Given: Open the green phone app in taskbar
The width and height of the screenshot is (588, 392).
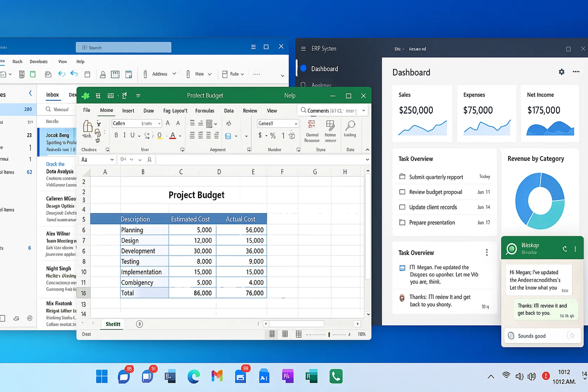Looking at the screenshot, I should [x=336, y=376].
